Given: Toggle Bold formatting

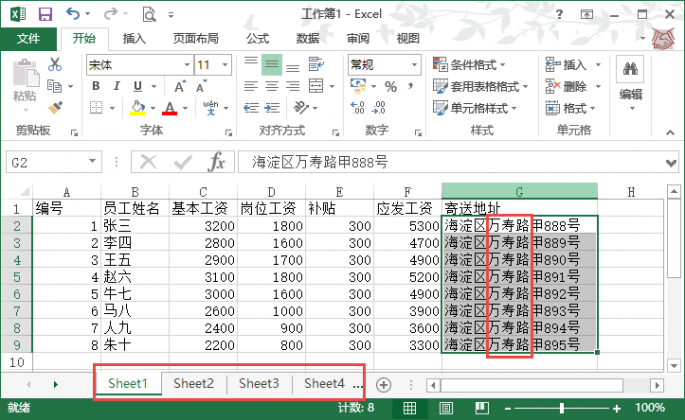Looking at the screenshot, I should (96, 86).
